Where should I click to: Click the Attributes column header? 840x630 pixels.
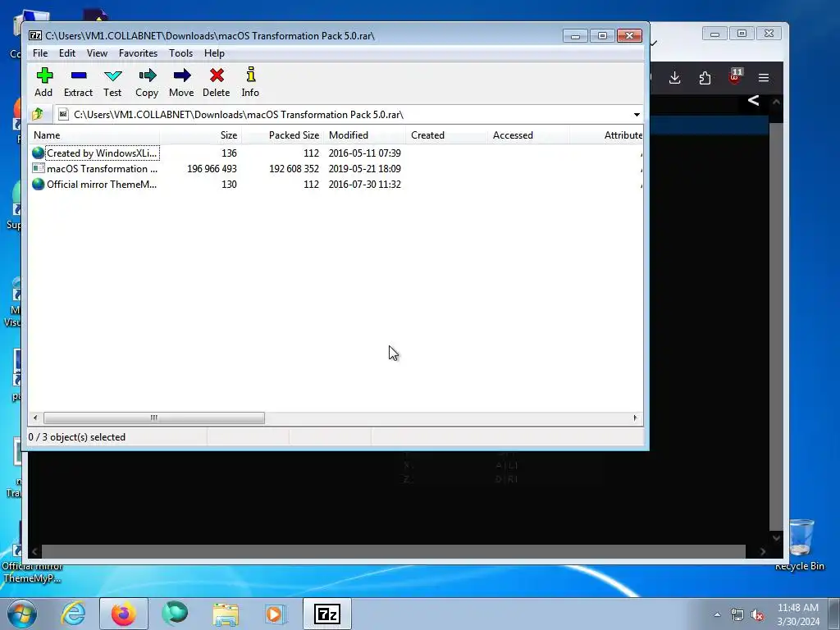tap(606, 135)
